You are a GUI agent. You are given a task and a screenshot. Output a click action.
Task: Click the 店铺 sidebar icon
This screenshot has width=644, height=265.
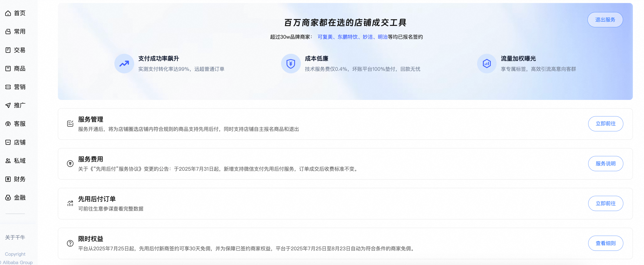(8, 142)
